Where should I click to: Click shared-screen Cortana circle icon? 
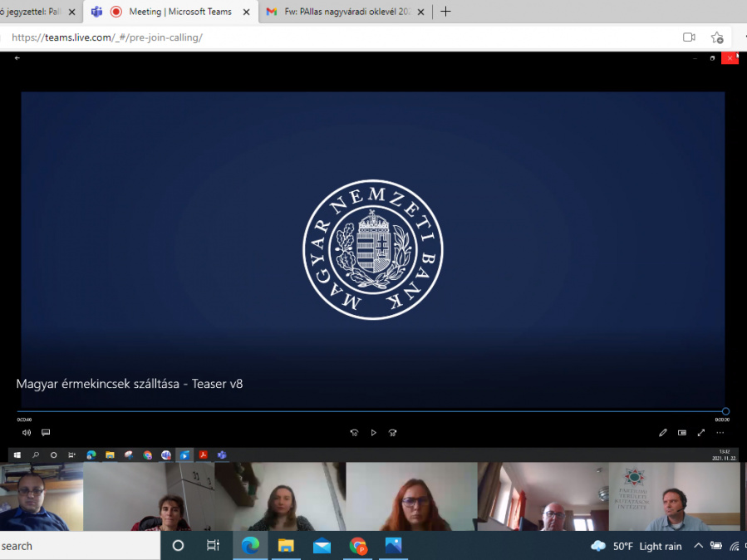point(54,454)
